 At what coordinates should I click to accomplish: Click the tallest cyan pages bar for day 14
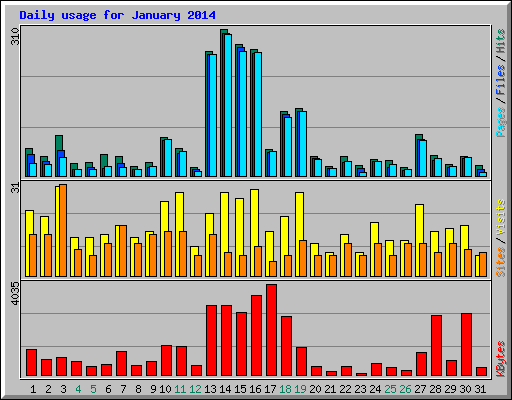pyautogui.click(x=228, y=105)
